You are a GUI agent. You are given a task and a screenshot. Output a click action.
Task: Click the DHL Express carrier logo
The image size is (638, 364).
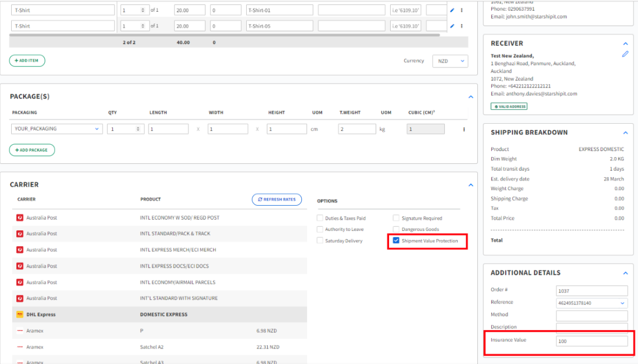point(20,314)
